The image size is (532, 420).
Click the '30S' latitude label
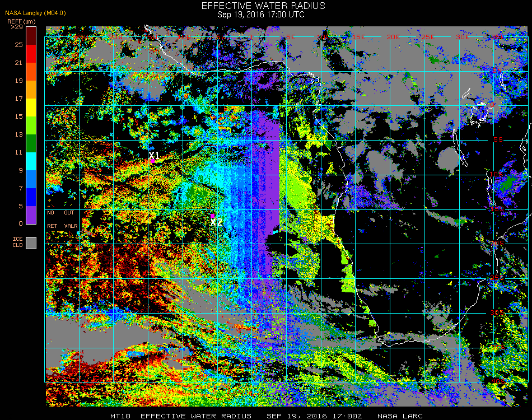(x=497, y=313)
